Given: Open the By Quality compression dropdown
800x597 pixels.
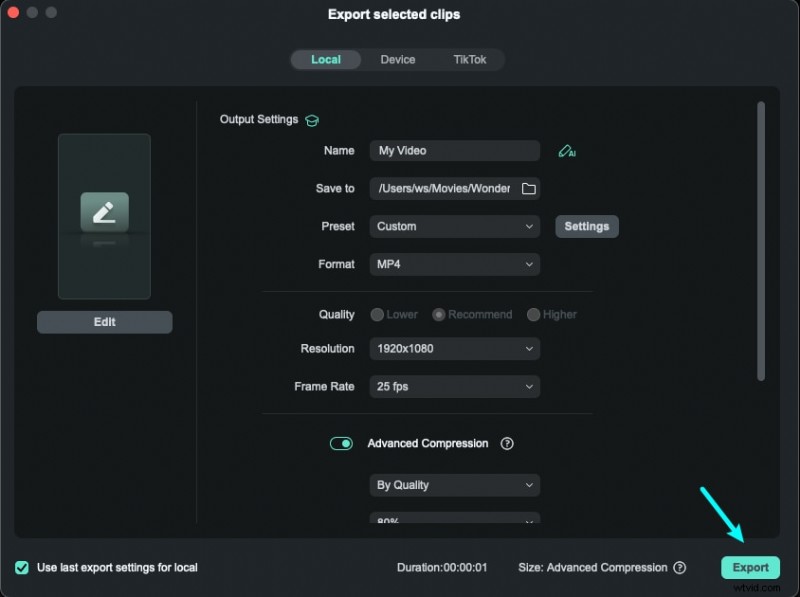Looking at the screenshot, I should (455, 485).
